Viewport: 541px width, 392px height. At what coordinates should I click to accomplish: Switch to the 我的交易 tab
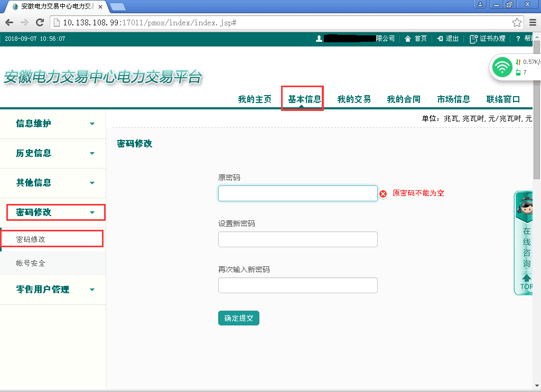click(354, 99)
